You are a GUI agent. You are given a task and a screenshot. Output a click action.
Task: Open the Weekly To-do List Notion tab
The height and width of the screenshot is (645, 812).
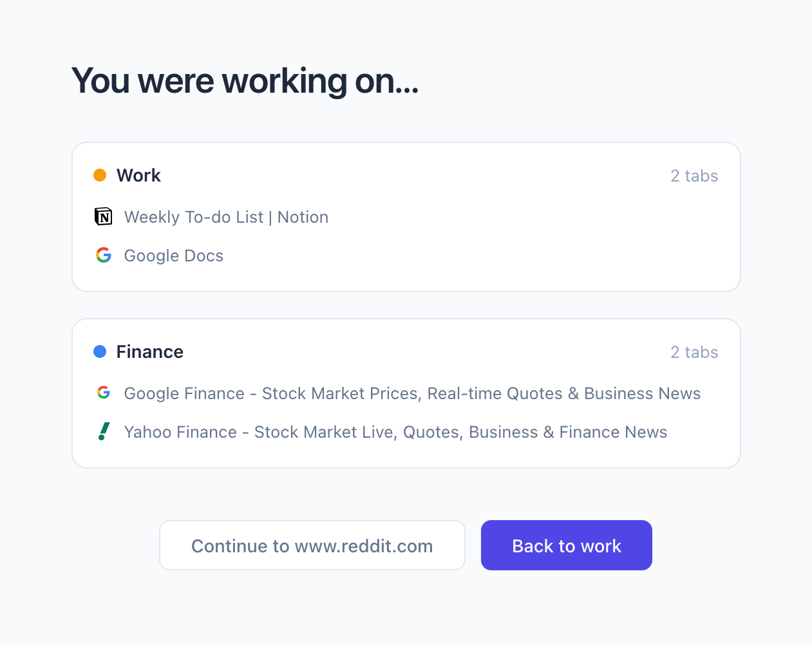226,217
